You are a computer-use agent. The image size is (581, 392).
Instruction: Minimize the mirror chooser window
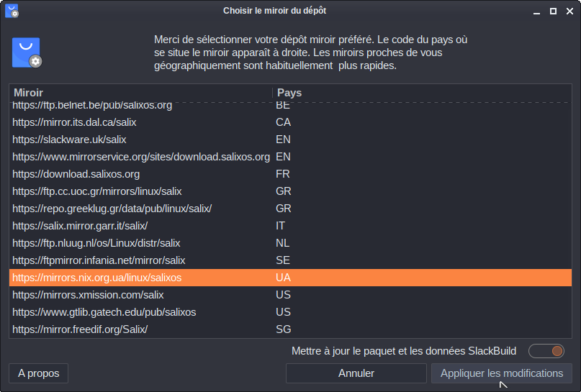pyautogui.click(x=537, y=11)
